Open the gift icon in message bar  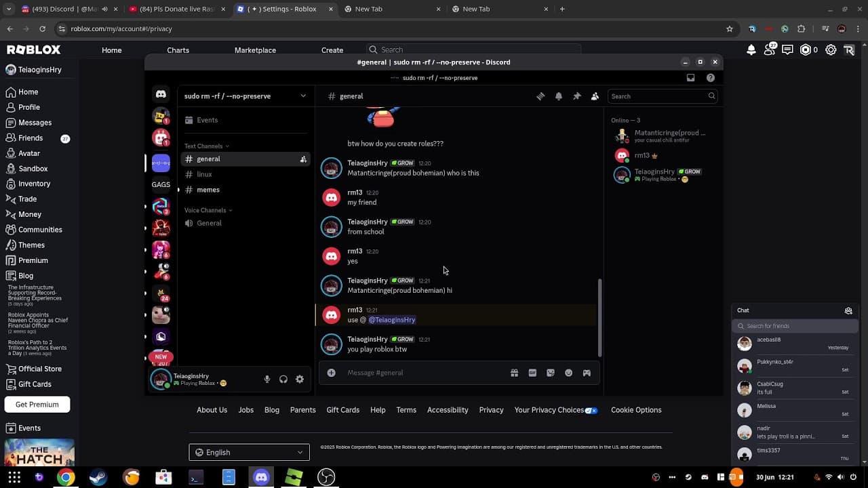click(514, 373)
